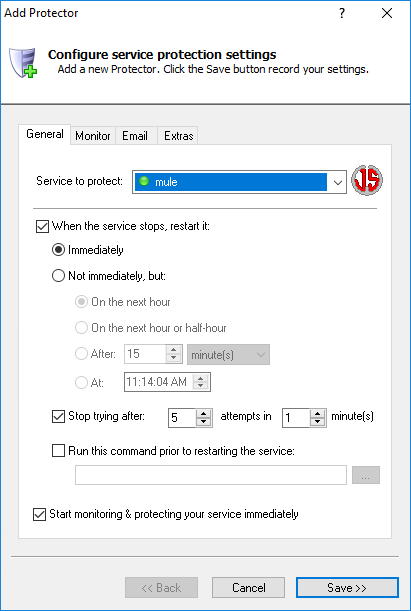
Task: Increase the attempts count stepper
Action: point(203,413)
